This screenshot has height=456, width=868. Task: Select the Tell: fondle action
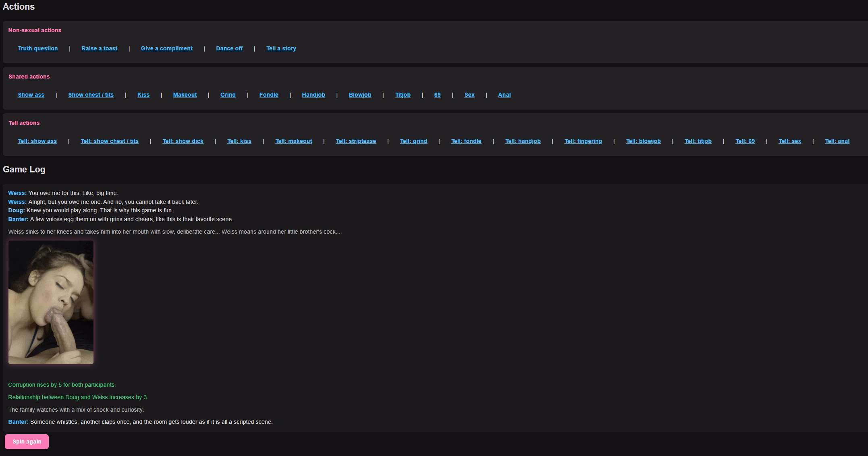pos(466,141)
